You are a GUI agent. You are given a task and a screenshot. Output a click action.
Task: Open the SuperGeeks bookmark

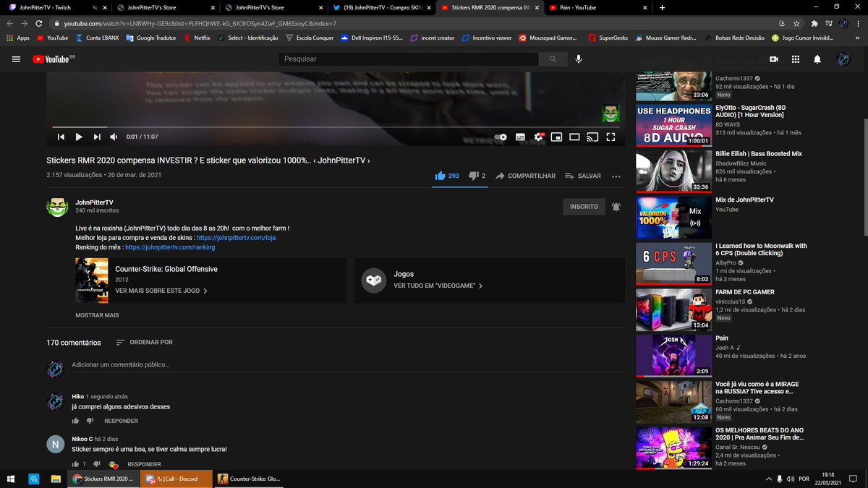point(608,38)
